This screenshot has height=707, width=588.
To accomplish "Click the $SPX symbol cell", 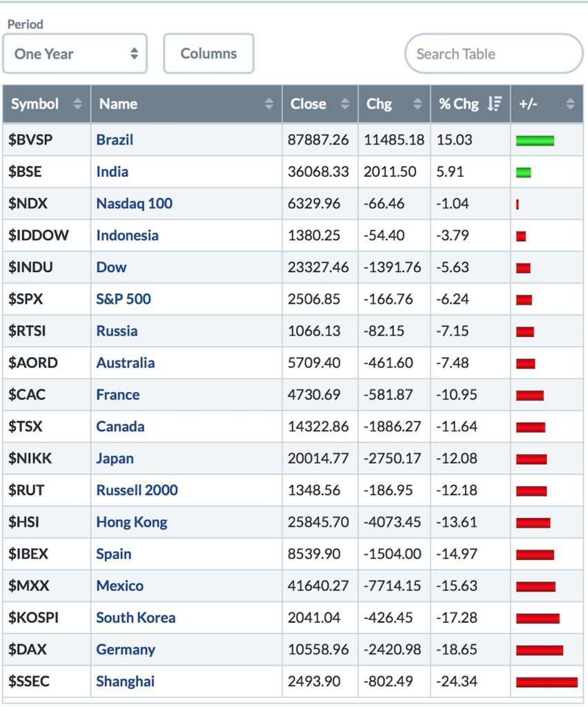I will click(x=47, y=299).
